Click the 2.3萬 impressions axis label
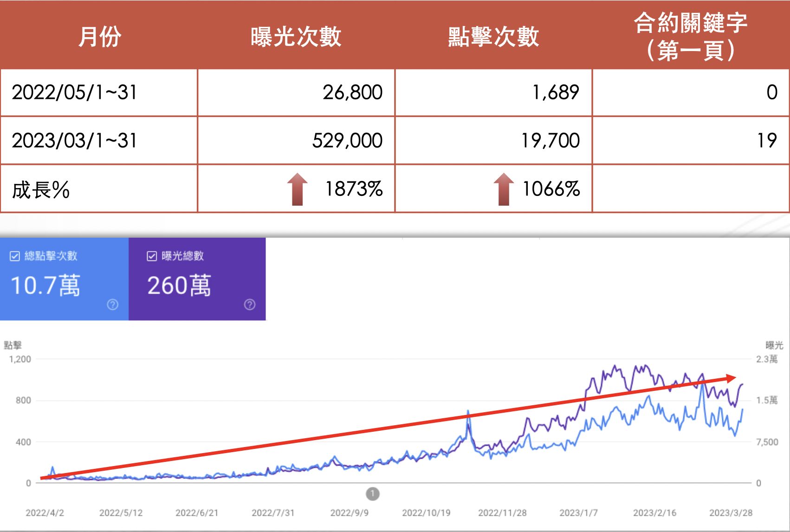The image size is (790, 532). coord(767,359)
